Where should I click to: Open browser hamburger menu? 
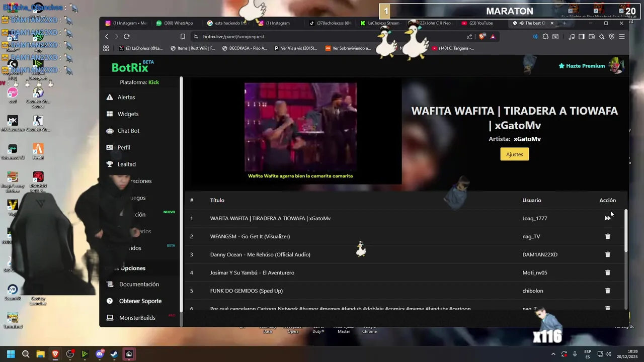[x=622, y=36]
